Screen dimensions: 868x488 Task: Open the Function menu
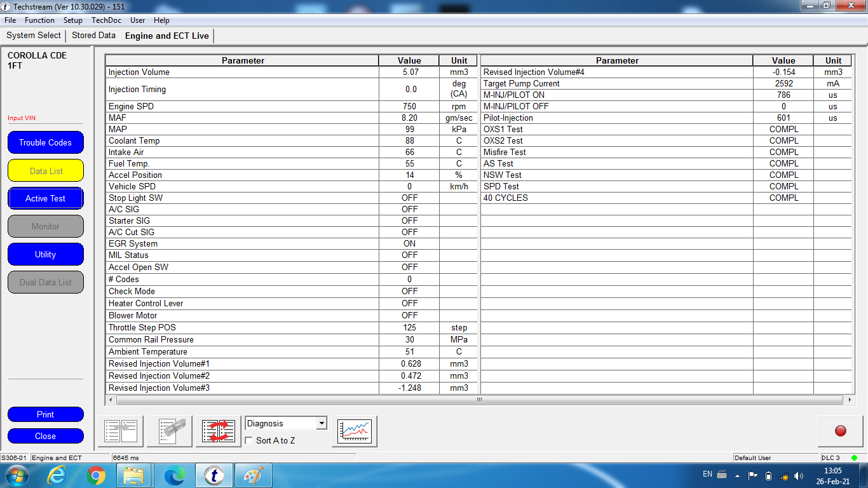(x=39, y=20)
